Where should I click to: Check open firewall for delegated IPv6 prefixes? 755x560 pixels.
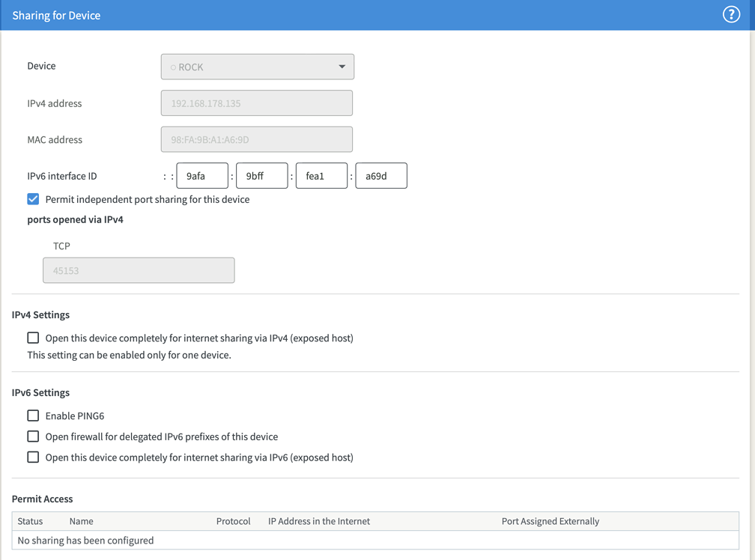click(x=33, y=436)
